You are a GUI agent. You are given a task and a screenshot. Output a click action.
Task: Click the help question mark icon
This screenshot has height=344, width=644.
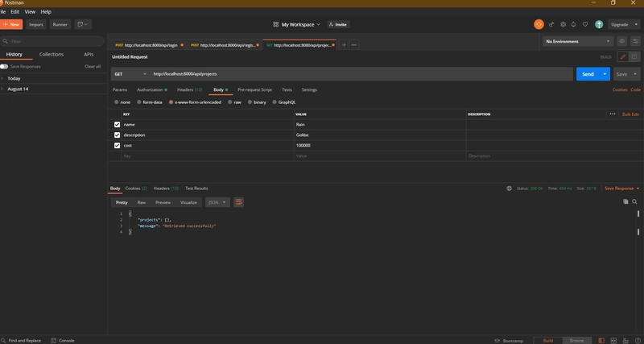click(637, 340)
